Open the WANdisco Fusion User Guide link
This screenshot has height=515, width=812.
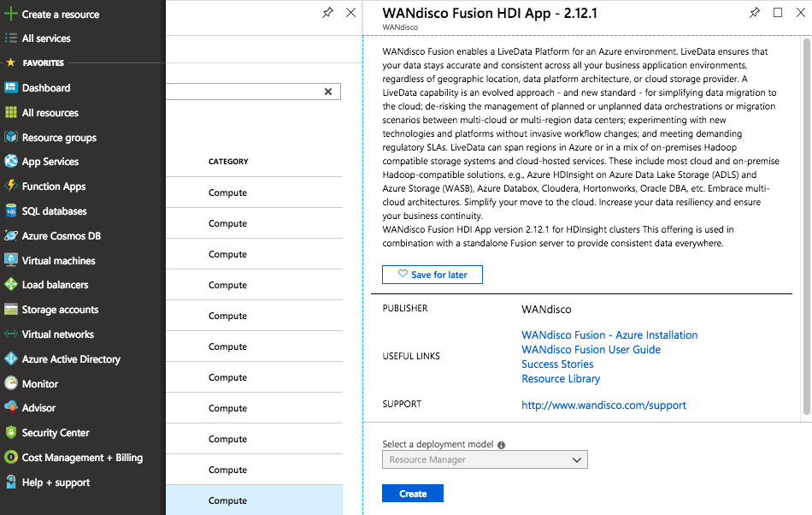click(x=591, y=350)
